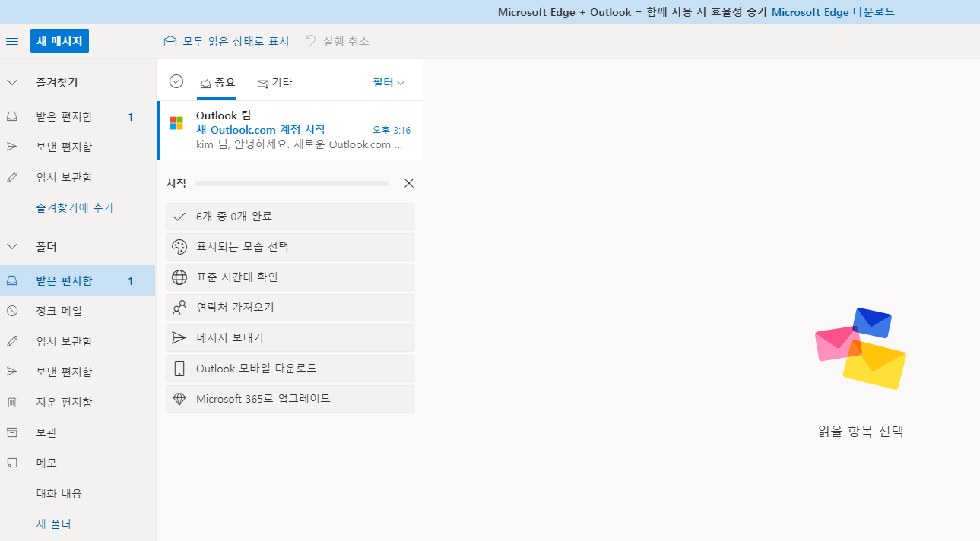980x541 pixels.
Task: Open 보낸 편지함 under 즐겨찾기
Action: coord(78,147)
